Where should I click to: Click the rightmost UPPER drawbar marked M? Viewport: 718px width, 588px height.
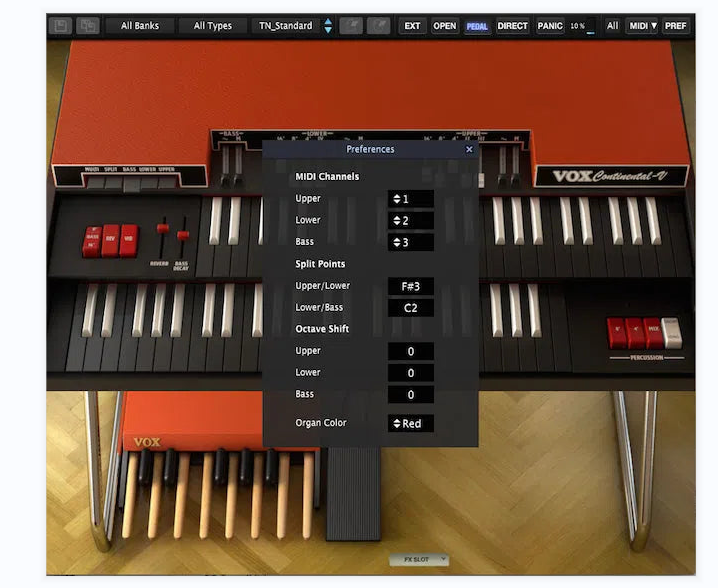coord(516,165)
